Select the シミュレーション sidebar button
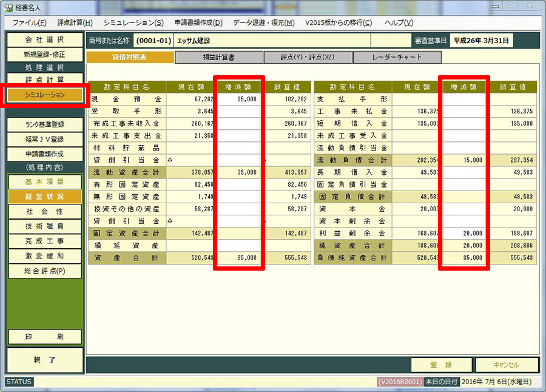 pos(44,95)
